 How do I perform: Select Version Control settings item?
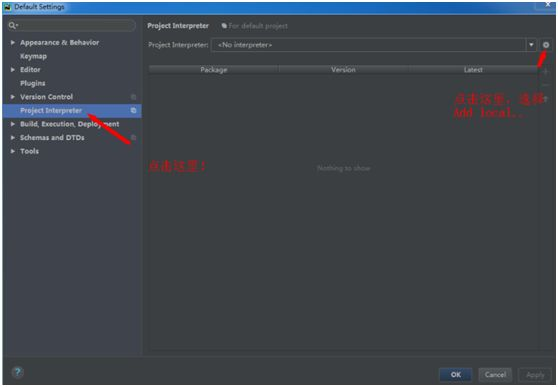(x=46, y=97)
